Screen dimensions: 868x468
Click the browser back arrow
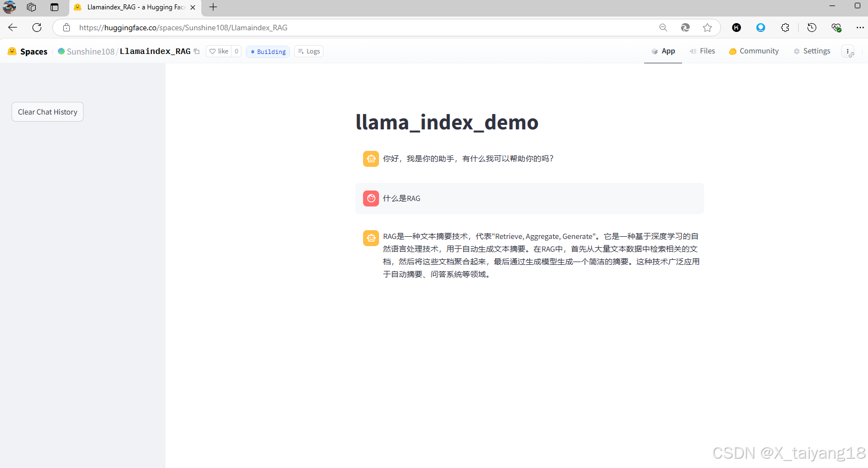pyautogui.click(x=13, y=28)
